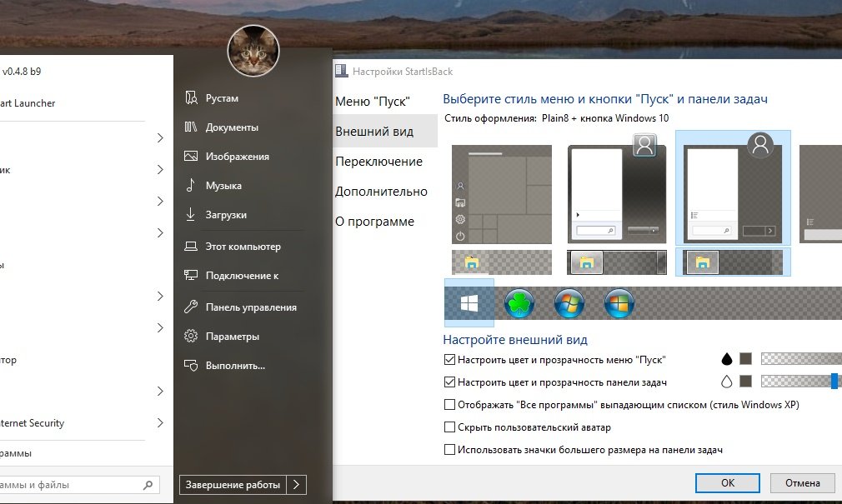Select the highlighted Plain8 style thumbnail
This screenshot has width=842, height=504.
coord(733,188)
